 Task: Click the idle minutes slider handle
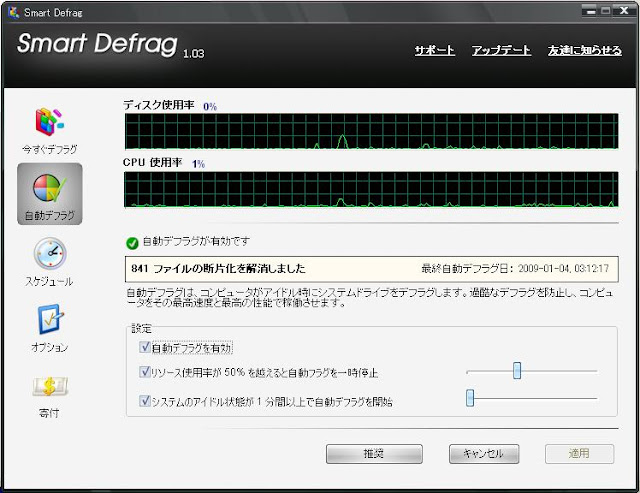tap(470, 398)
